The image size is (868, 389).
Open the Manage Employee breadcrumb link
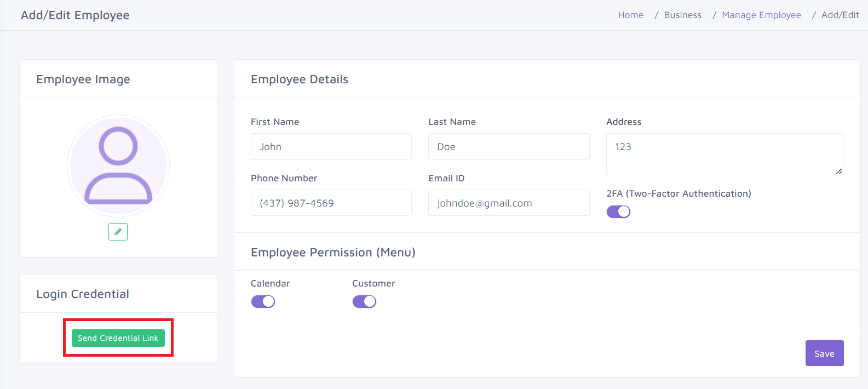761,15
